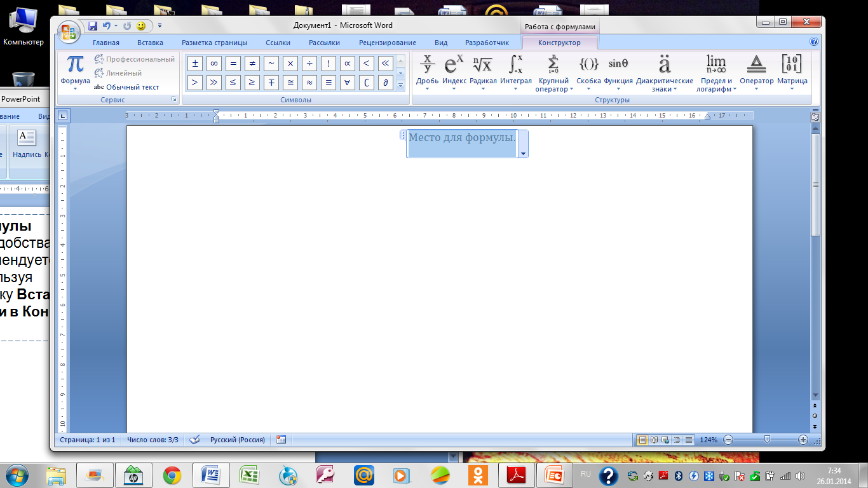Open the Оператор structures dropdown
The image size is (868, 488).
click(756, 72)
